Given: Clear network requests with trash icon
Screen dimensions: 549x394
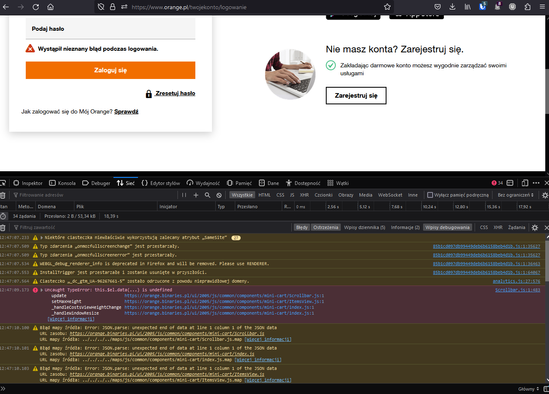Looking at the screenshot, I should tap(3, 195).
